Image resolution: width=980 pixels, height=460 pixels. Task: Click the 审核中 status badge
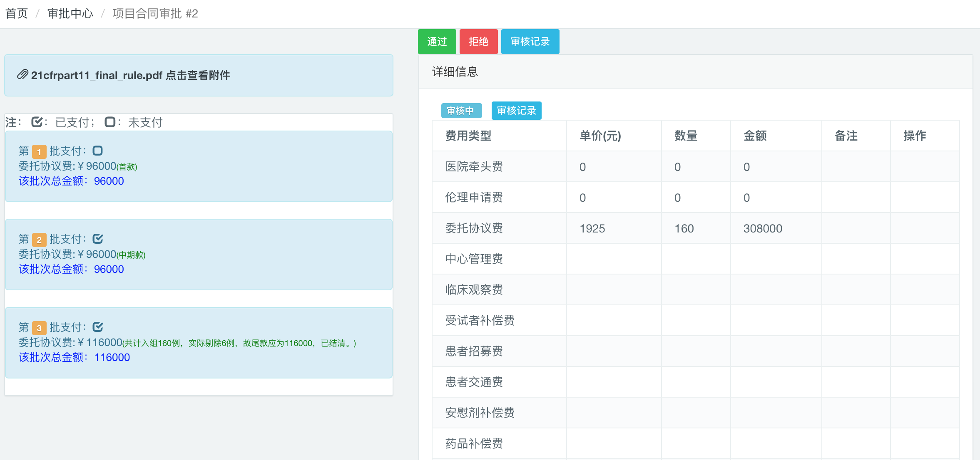pos(461,111)
